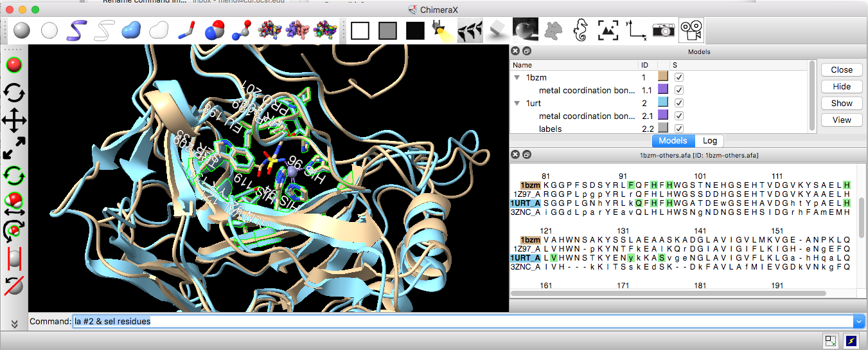Collapse the 1bzm model tree entry

(x=517, y=78)
